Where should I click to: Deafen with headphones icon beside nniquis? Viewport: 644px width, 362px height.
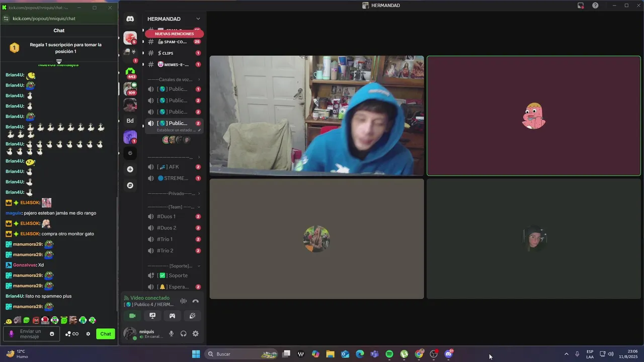[183, 334]
